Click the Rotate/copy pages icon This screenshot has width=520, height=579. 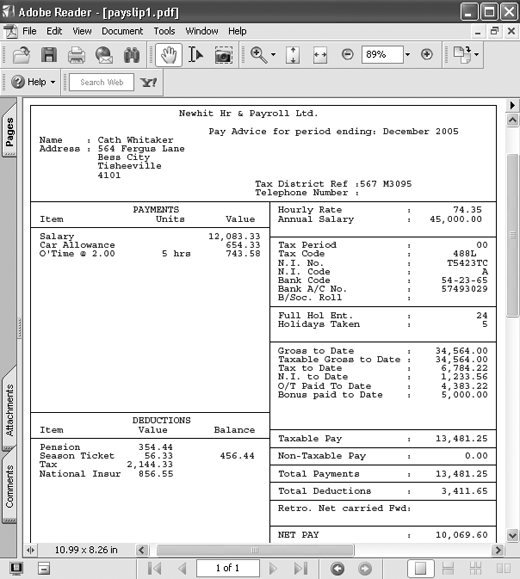tap(462, 54)
